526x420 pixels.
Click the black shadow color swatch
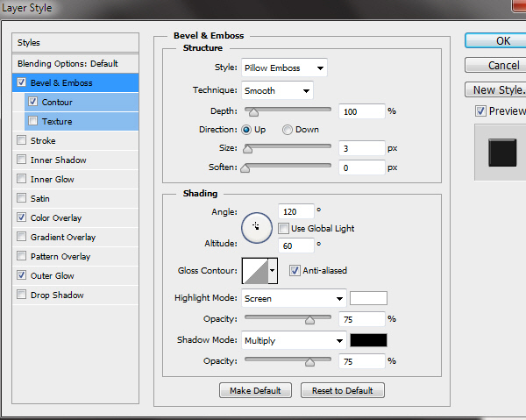(x=368, y=340)
